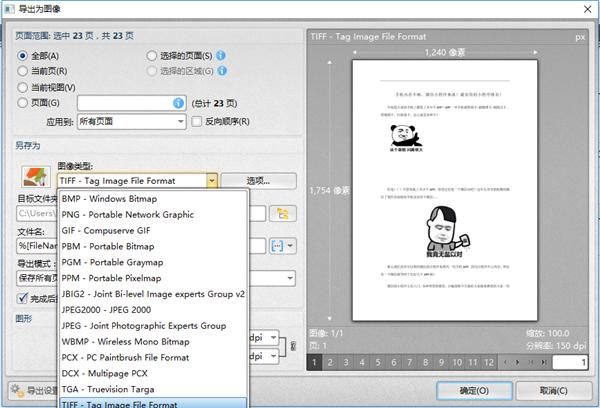Choose PGM - Portable Graymap
600x408 pixels.
coord(153,262)
